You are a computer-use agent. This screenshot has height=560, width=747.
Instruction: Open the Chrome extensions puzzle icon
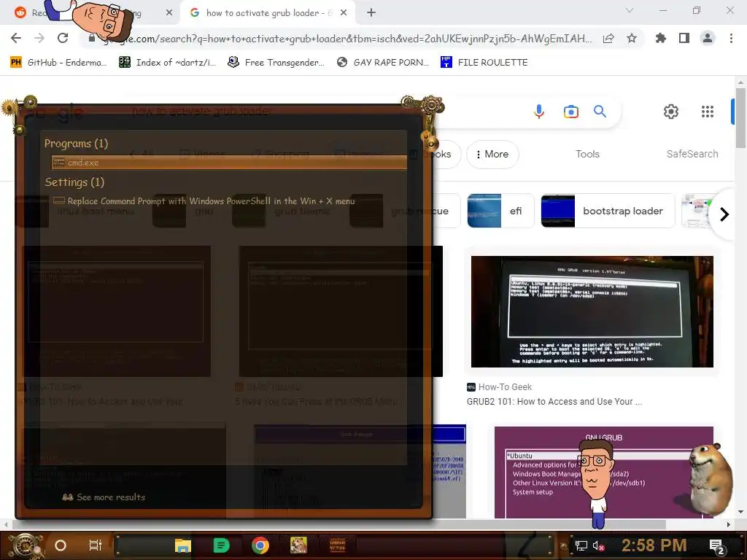pyautogui.click(x=660, y=38)
